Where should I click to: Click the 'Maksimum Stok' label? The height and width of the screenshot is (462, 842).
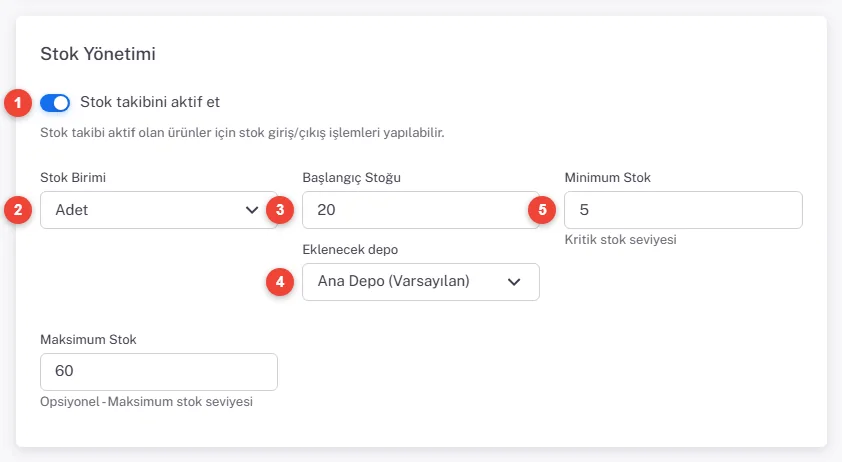tap(88, 340)
